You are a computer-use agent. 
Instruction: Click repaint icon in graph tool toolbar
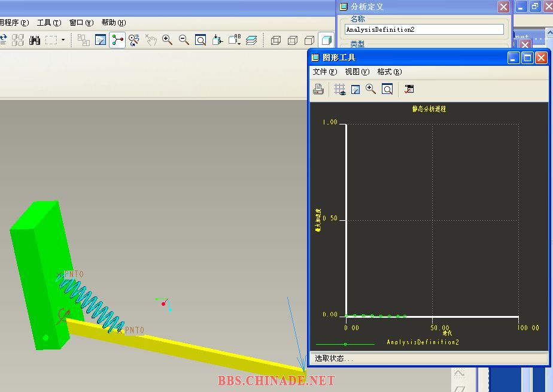[355, 89]
